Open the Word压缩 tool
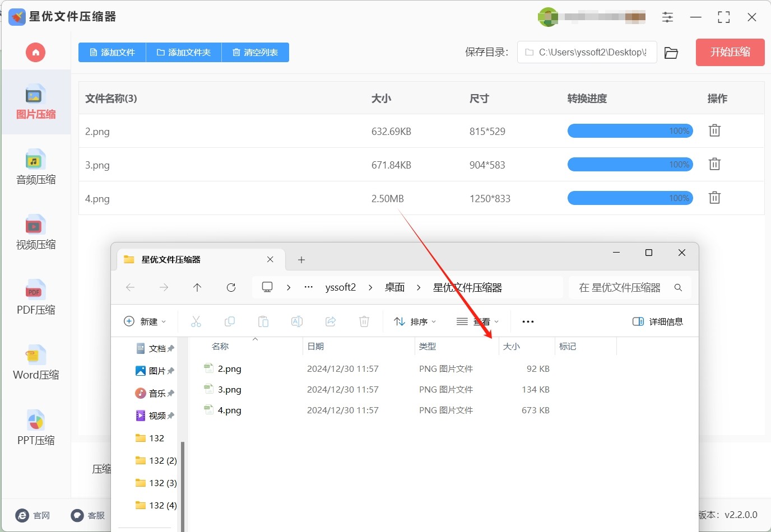This screenshot has height=532, width=771. (36, 363)
